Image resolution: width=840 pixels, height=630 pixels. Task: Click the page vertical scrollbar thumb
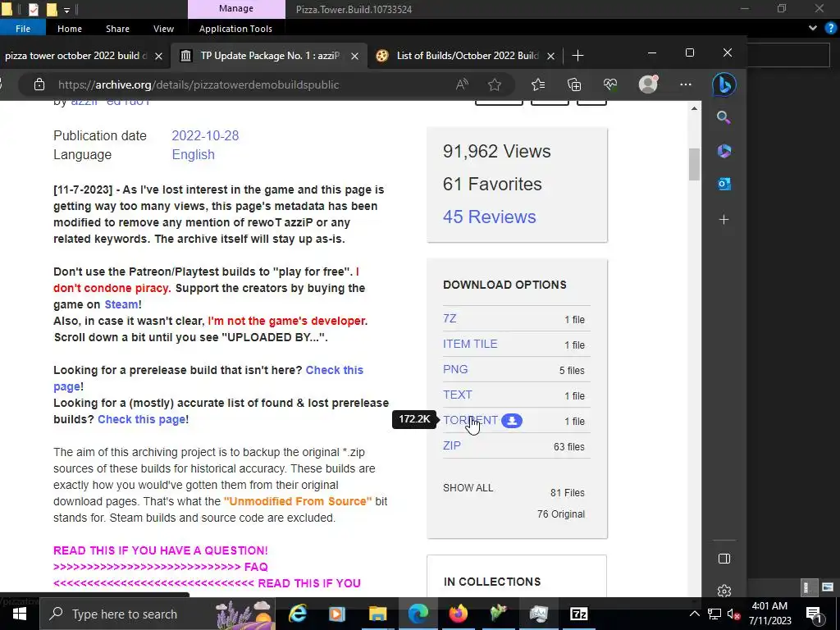tap(694, 164)
